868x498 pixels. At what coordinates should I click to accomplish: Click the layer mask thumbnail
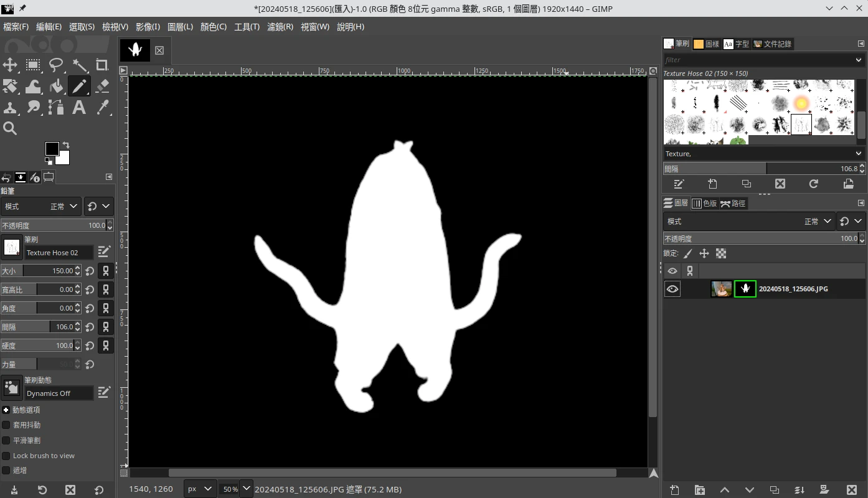click(745, 289)
